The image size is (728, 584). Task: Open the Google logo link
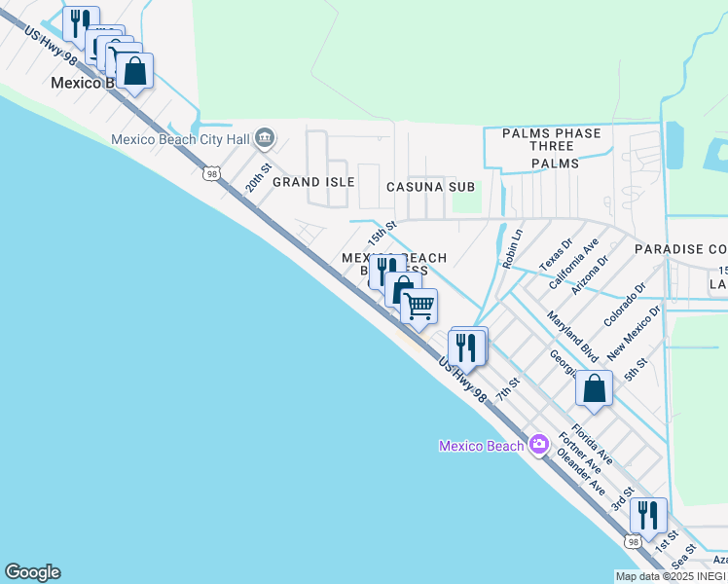32,572
